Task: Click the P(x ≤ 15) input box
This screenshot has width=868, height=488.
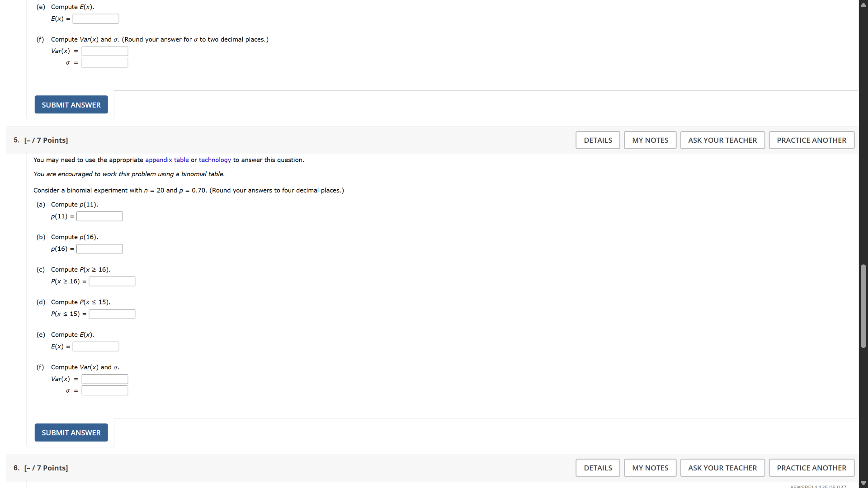Action: point(112,314)
